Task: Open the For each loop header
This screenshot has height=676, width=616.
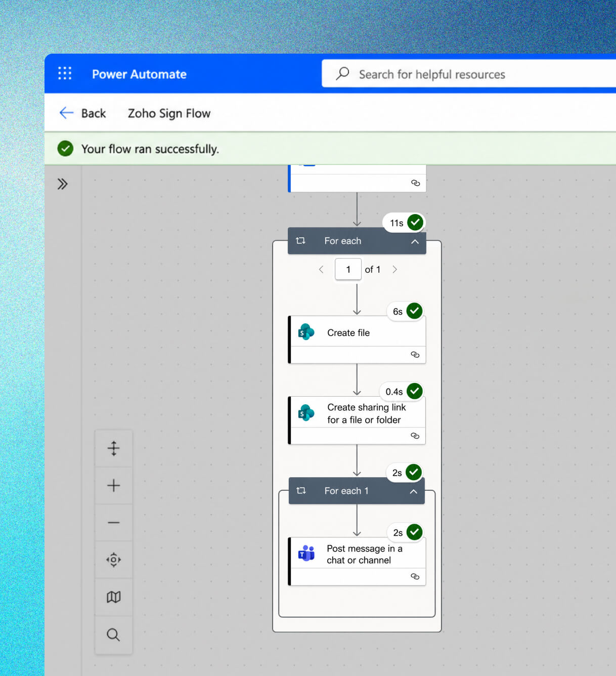Action: [357, 241]
